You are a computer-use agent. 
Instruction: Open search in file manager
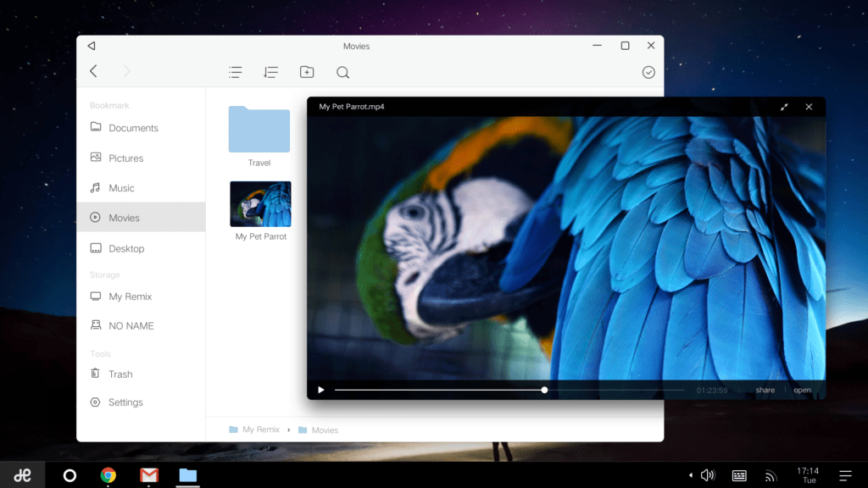pyautogui.click(x=342, y=73)
